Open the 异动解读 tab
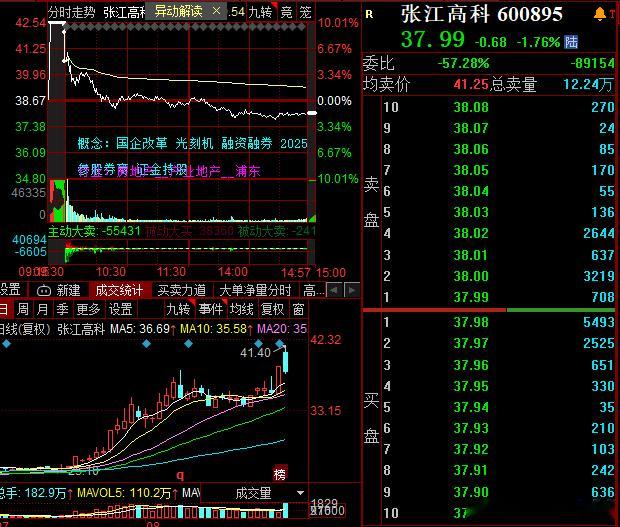The width and height of the screenshot is (620, 527). coord(178,11)
